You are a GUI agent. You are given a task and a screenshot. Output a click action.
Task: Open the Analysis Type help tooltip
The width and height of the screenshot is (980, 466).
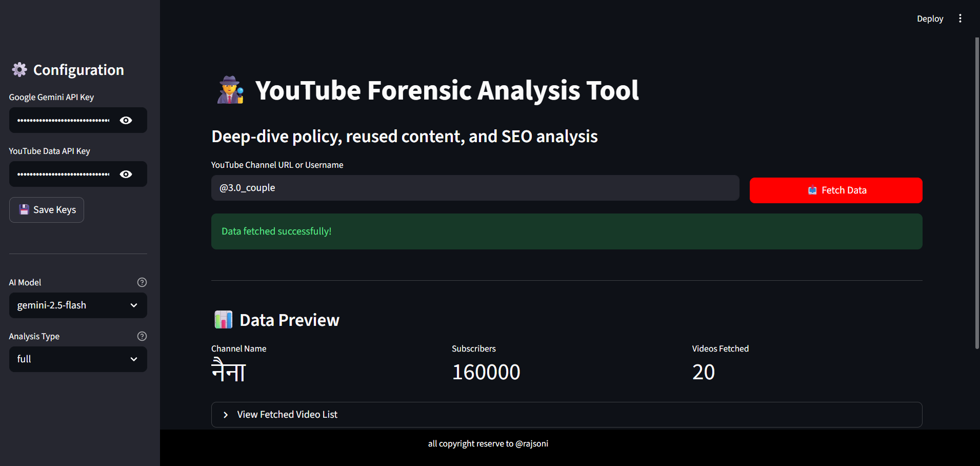coord(142,336)
